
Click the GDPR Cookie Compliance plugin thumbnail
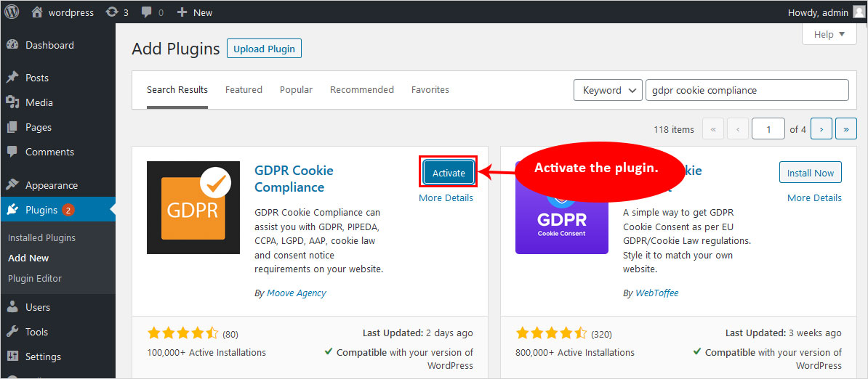pyautogui.click(x=193, y=208)
